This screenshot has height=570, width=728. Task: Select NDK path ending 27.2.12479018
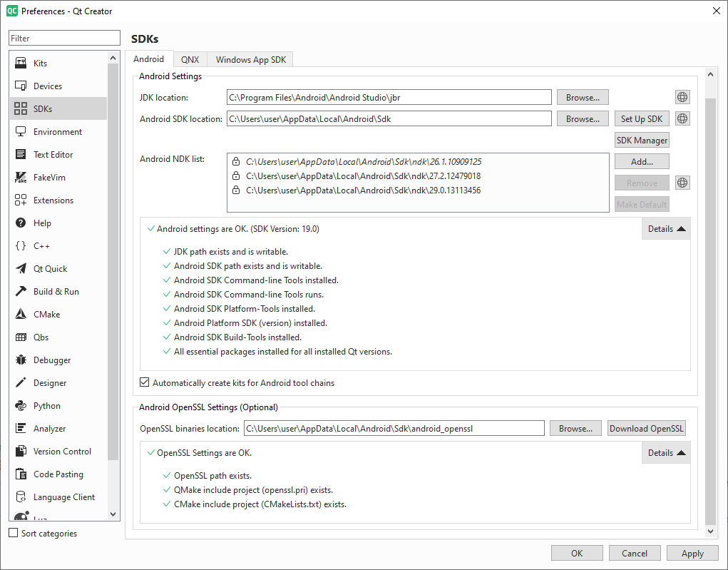(x=363, y=176)
